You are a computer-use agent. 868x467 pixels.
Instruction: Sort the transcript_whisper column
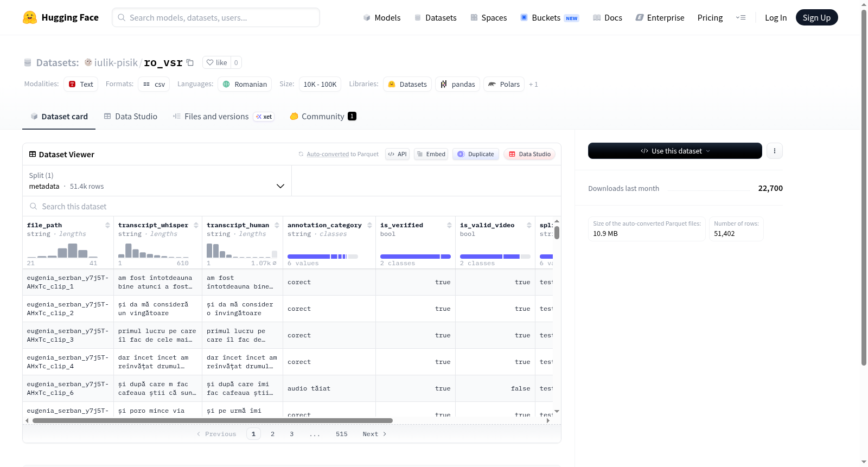coord(196,225)
